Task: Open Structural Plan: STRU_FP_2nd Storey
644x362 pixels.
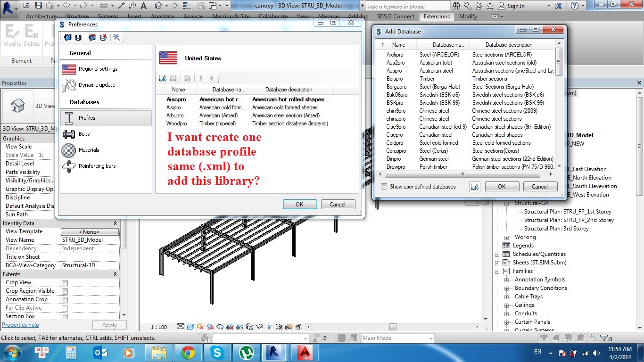Action: pos(569,220)
